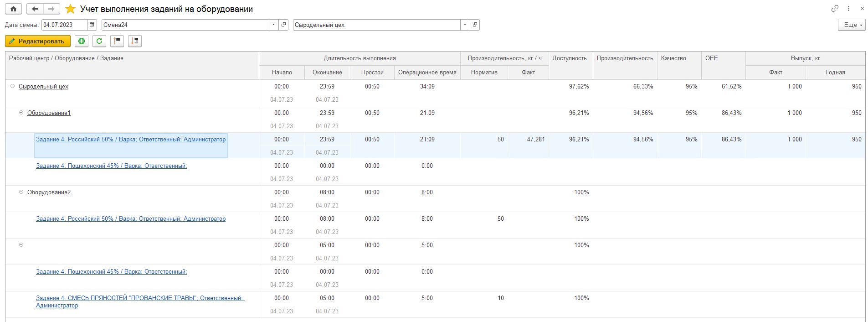Open the vertical three-dots options menu

(x=848, y=9)
